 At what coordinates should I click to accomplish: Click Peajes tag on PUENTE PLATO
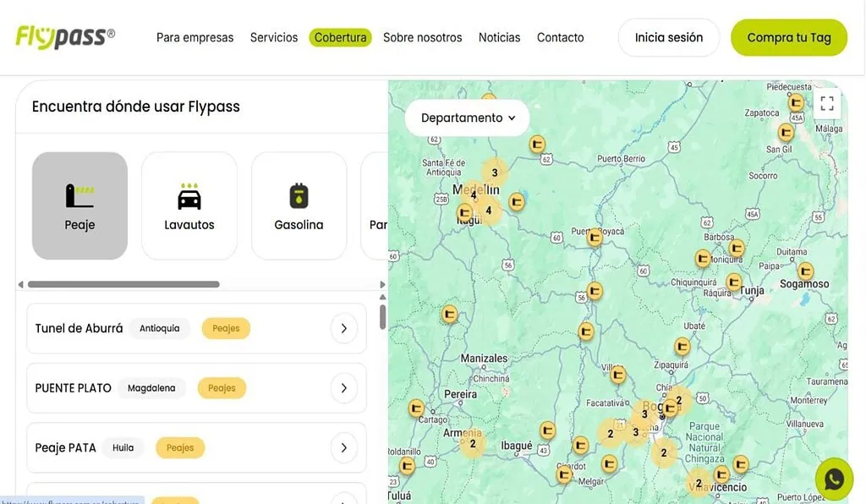point(222,388)
